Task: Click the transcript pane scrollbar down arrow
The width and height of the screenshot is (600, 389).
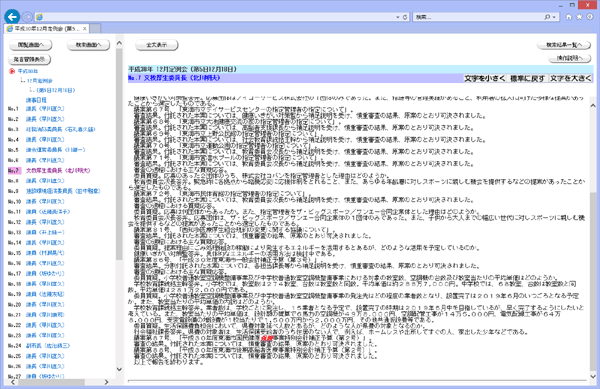Action: 593,376
